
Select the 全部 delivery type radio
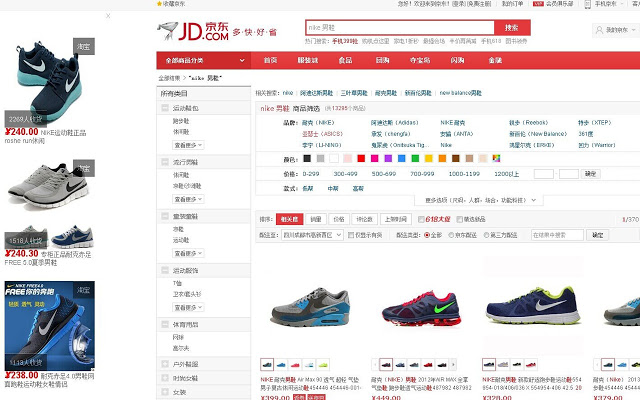point(427,235)
